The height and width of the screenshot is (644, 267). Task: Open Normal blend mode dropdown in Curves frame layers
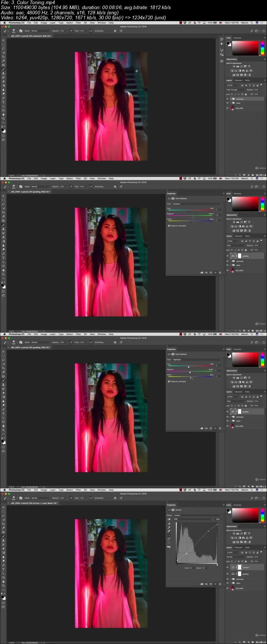(236, 557)
